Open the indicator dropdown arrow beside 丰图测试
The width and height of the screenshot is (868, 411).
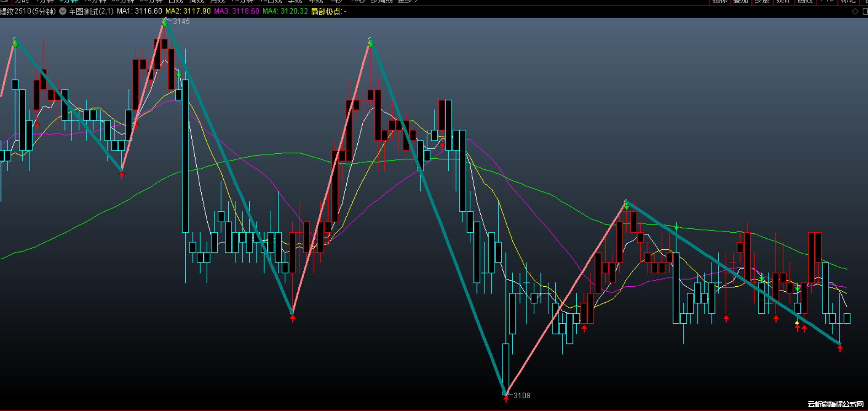point(63,11)
